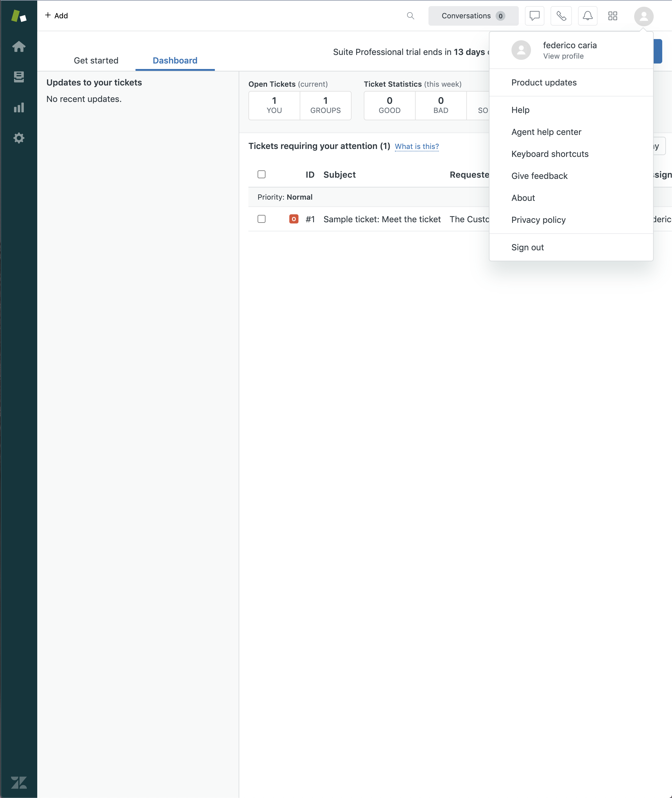This screenshot has width=672, height=798.
Task: Open Keyboard shortcuts from the menu
Action: click(550, 154)
